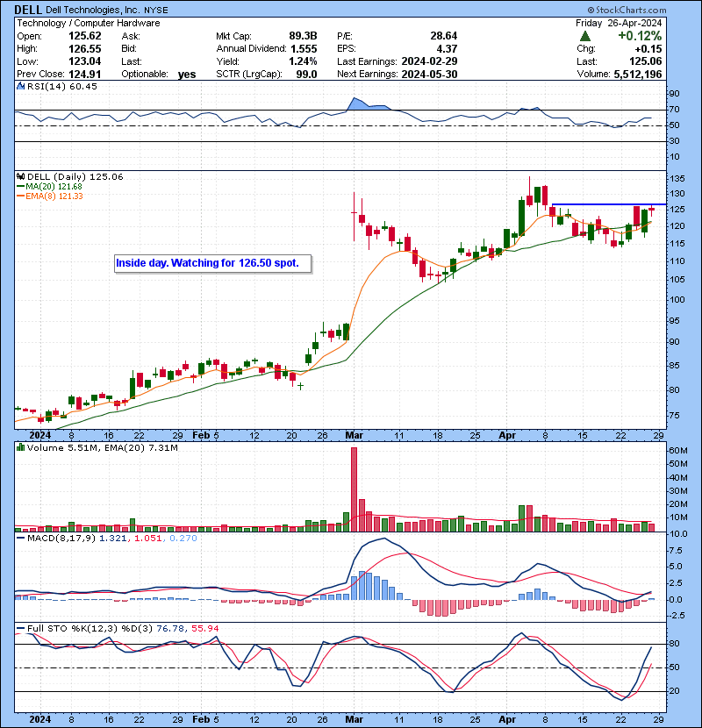Click the Chg value +0.15
The image size is (702, 728).
(x=648, y=49)
